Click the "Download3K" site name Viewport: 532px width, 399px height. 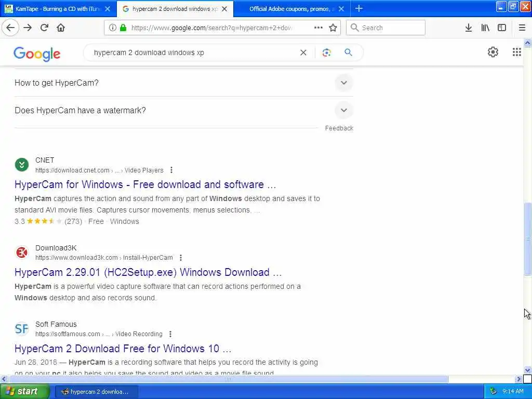[56, 248]
